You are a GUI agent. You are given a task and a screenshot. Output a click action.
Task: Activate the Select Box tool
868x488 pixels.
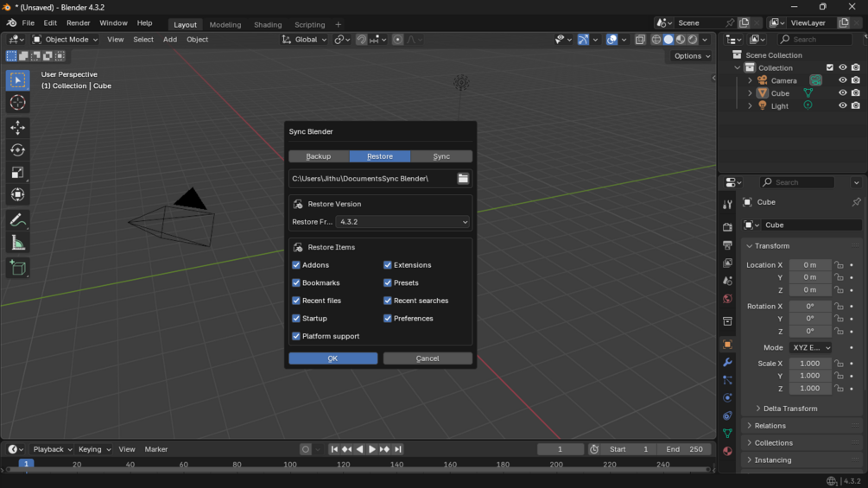coord(18,81)
